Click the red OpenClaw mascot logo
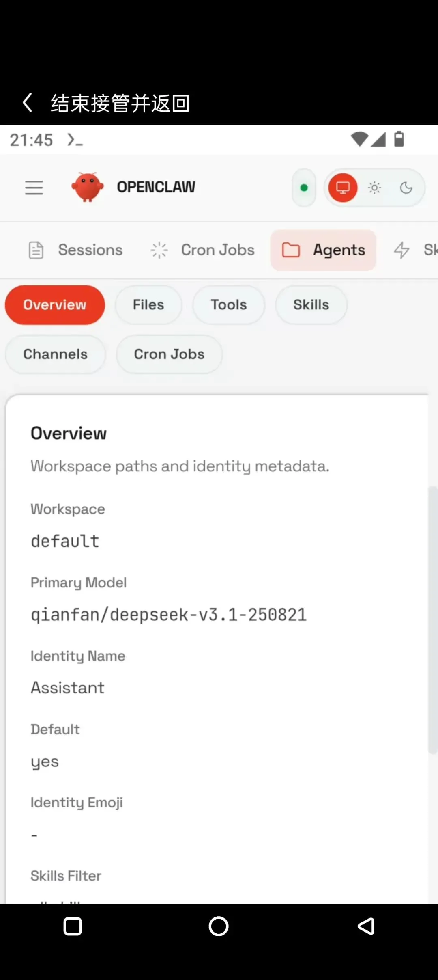 point(87,187)
